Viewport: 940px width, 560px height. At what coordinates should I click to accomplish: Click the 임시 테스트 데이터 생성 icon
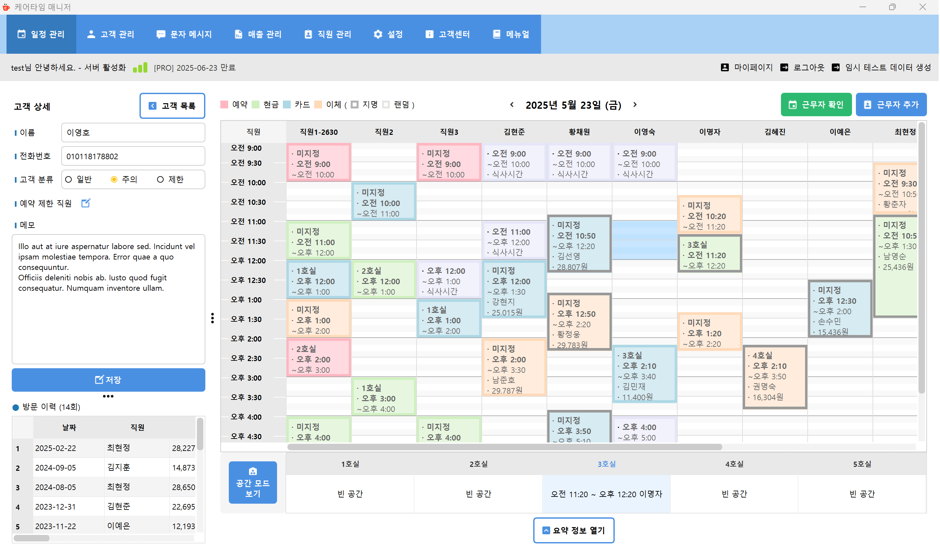[x=836, y=67]
